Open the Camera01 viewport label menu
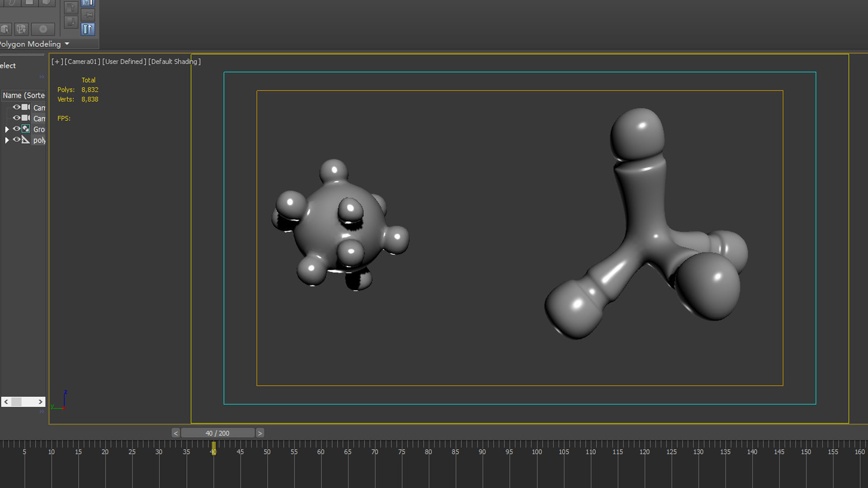The width and height of the screenshot is (868, 488). click(82, 61)
